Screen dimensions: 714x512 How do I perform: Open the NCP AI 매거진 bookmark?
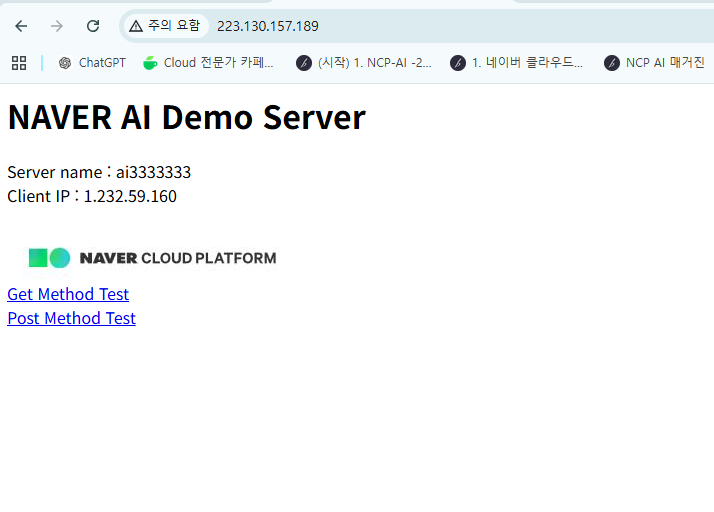point(654,63)
